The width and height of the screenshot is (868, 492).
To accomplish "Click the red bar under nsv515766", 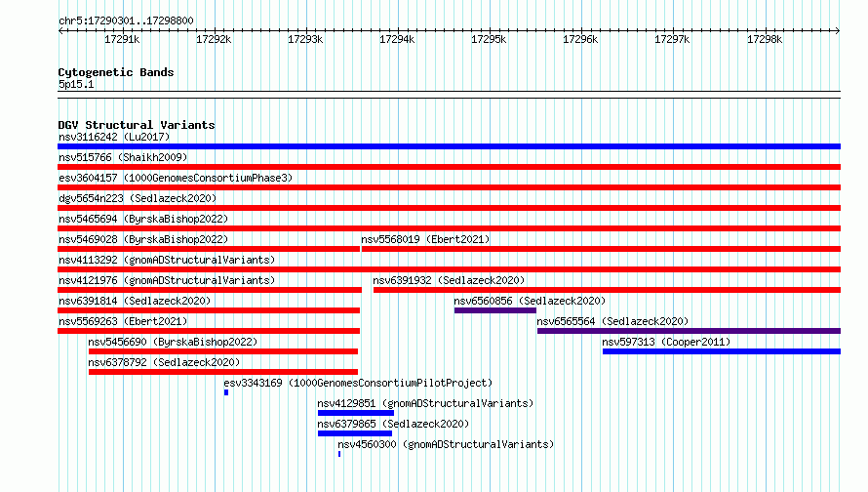I will [449, 167].
